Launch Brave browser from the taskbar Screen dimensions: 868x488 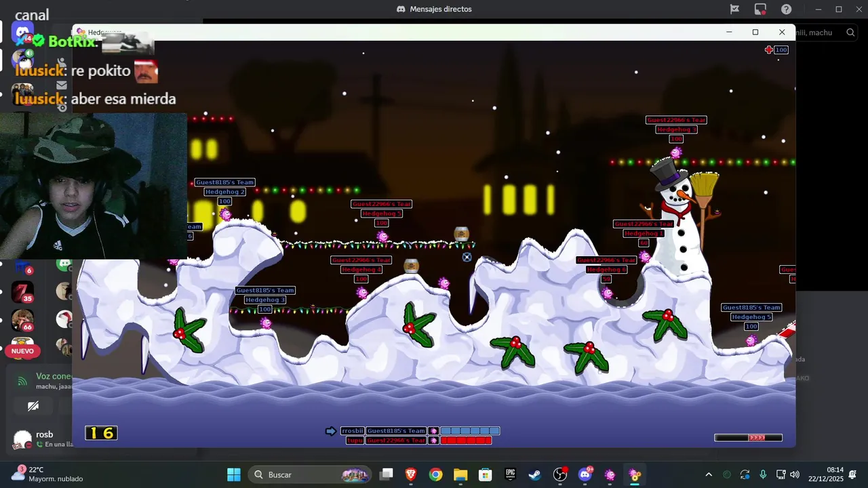[x=411, y=474]
